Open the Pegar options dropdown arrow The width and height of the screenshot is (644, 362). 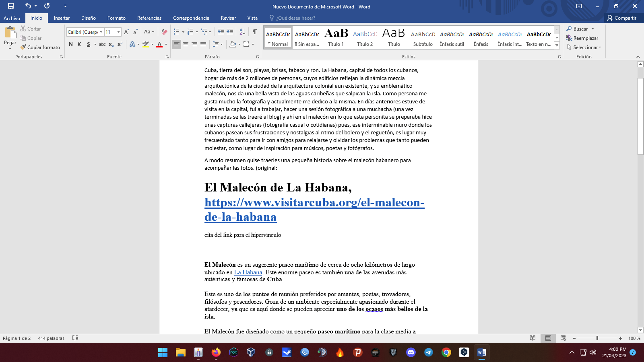coord(10,49)
